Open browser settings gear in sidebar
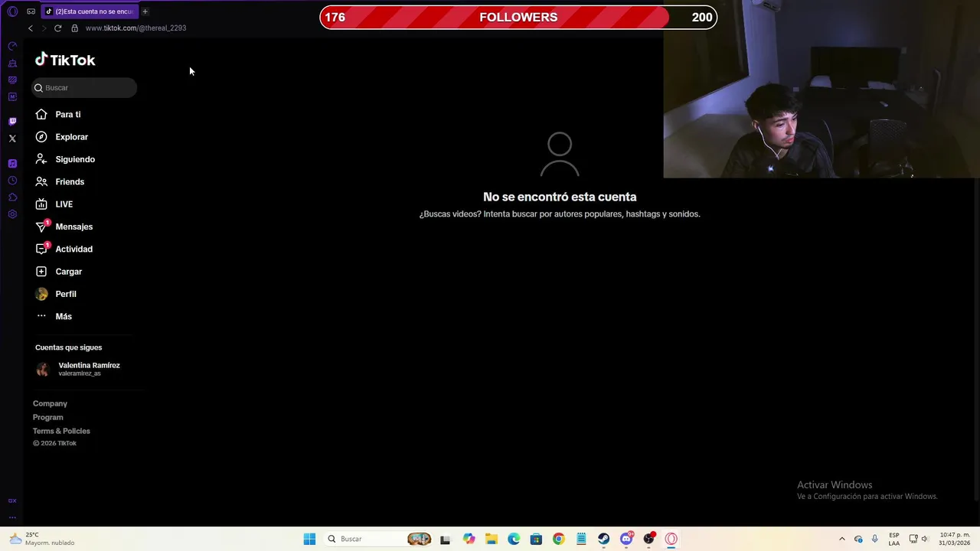The width and height of the screenshot is (980, 551). (x=12, y=214)
